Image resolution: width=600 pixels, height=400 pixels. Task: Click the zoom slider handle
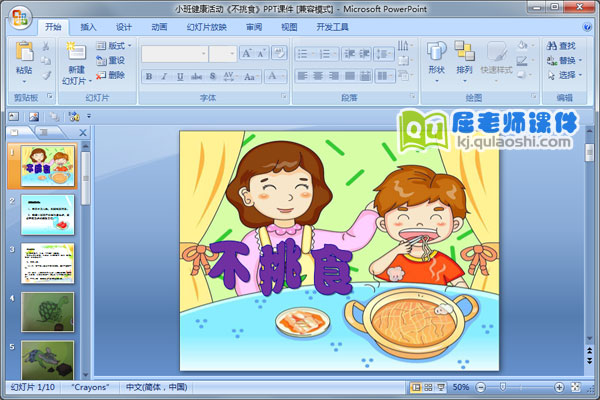[x=503, y=387]
